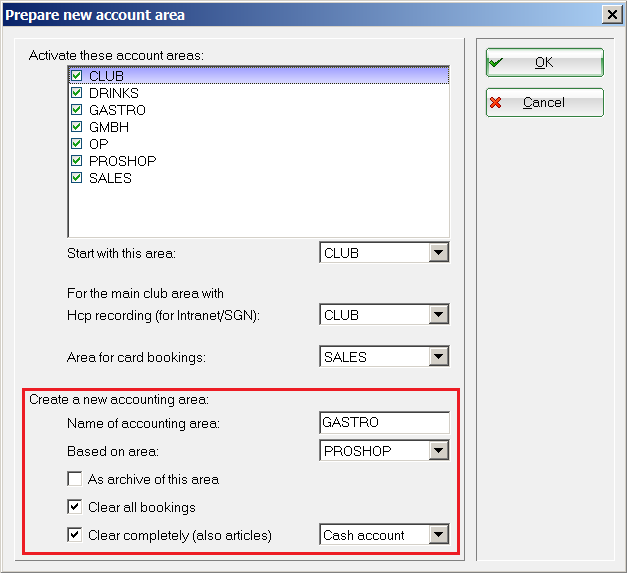Click the Cancel button
This screenshot has width=627, height=573.
tap(544, 103)
